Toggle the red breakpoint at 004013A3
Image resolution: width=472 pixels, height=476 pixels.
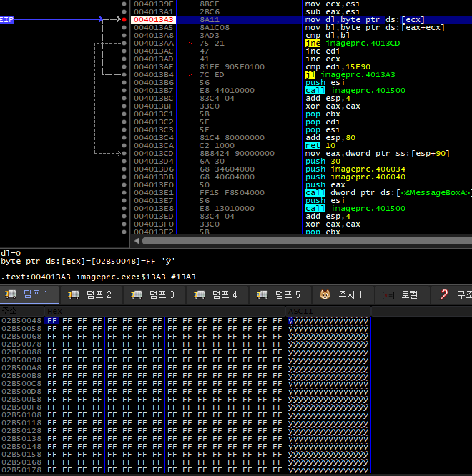click(x=124, y=20)
